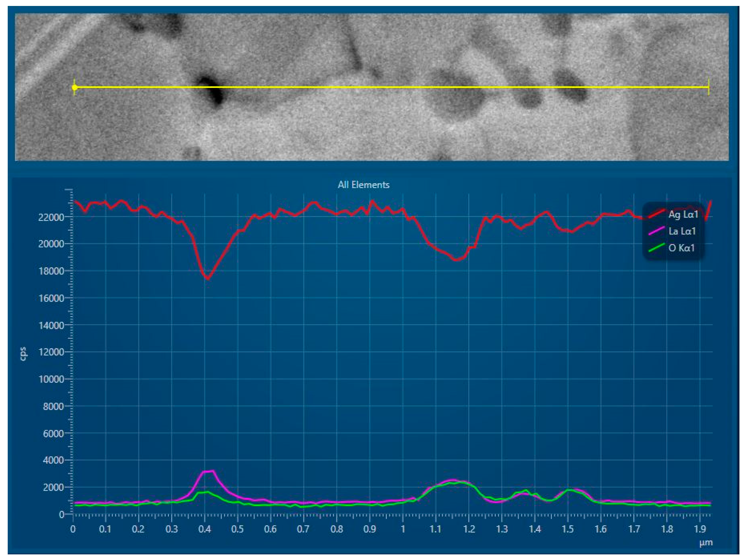This screenshot has height=560, width=744.
Task: Click the yellow line scan start point dot
Action: 75,88
